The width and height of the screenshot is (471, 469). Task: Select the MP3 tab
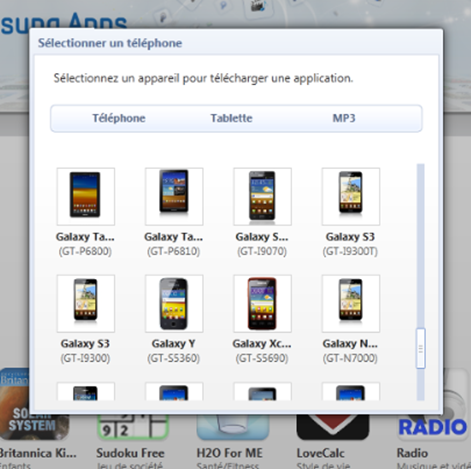pos(344,118)
